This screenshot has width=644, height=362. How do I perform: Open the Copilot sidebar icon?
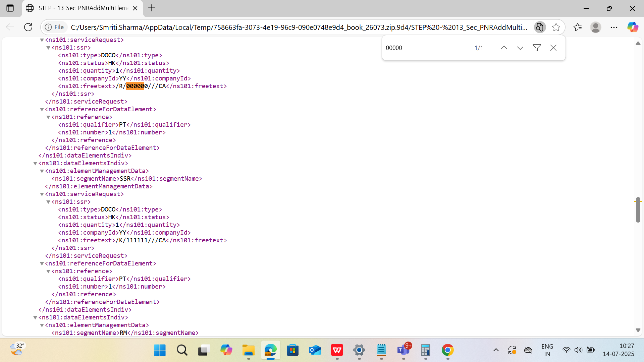633,27
